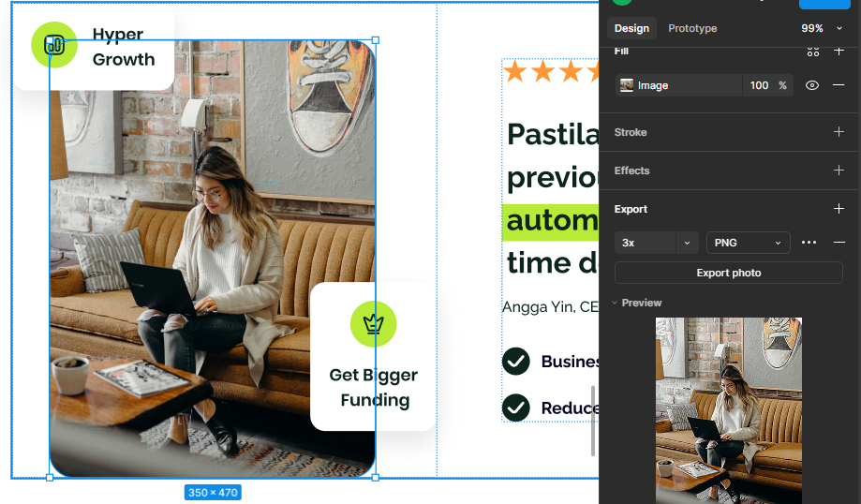Remove export setting with minus icon
This screenshot has width=861, height=504.
coord(839,242)
